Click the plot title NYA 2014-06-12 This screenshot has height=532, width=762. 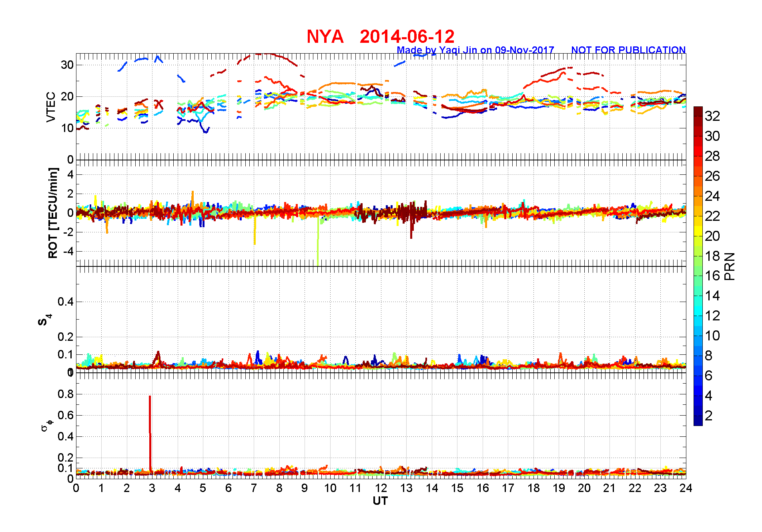(381, 36)
